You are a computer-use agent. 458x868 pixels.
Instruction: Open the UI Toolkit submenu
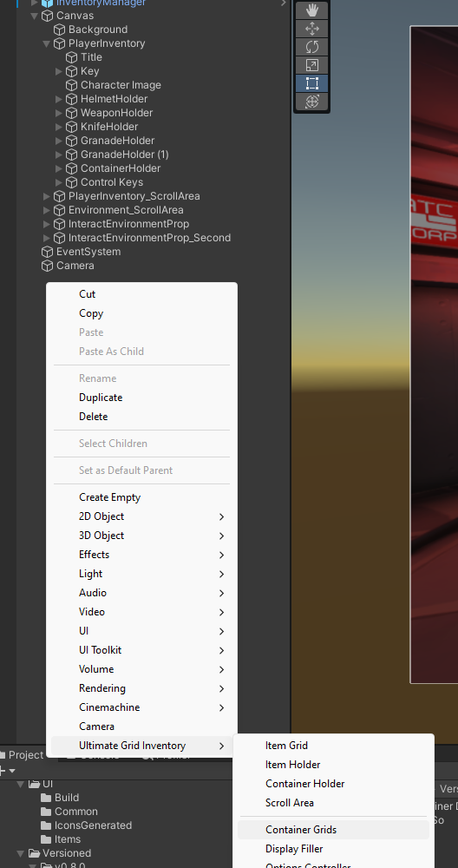coord(141,650)
